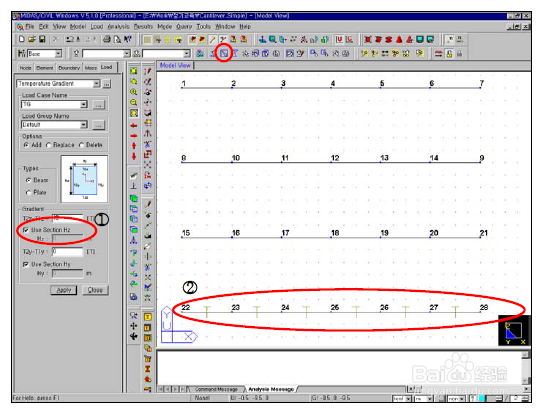Open the empty combo box beside the lightbulb
This screenshot has height=410, width=538.
[127, 54]
